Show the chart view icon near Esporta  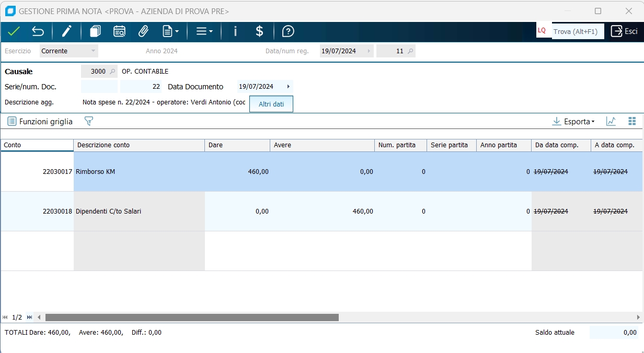(611, 121)
